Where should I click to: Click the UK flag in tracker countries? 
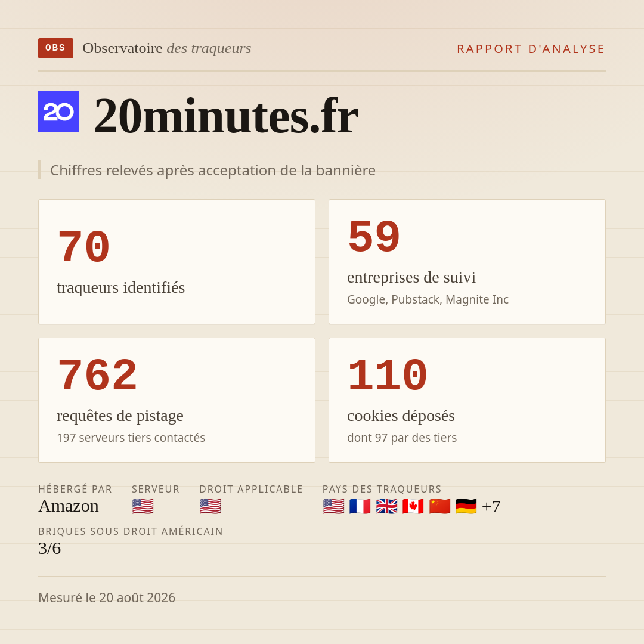[x=386, y=506]
